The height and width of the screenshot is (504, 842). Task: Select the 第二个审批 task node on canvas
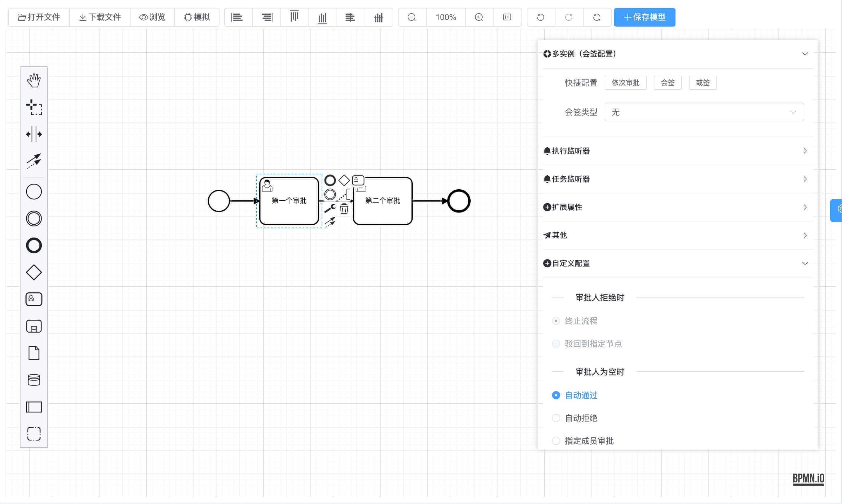point(382,201)
